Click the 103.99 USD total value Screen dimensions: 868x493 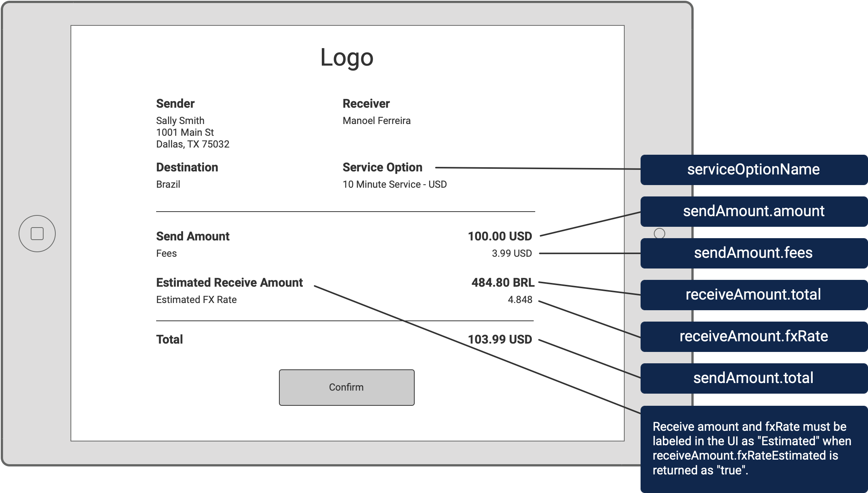click(x=500, y=339)
